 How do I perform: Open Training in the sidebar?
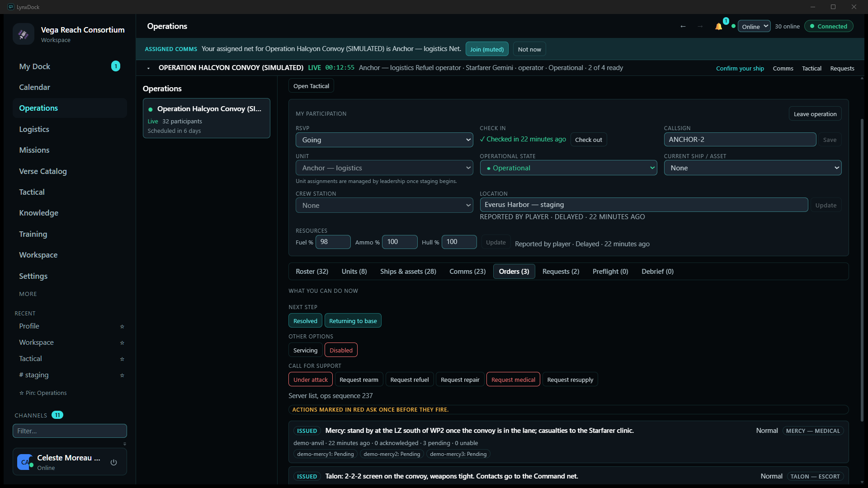tap(70, 234)
